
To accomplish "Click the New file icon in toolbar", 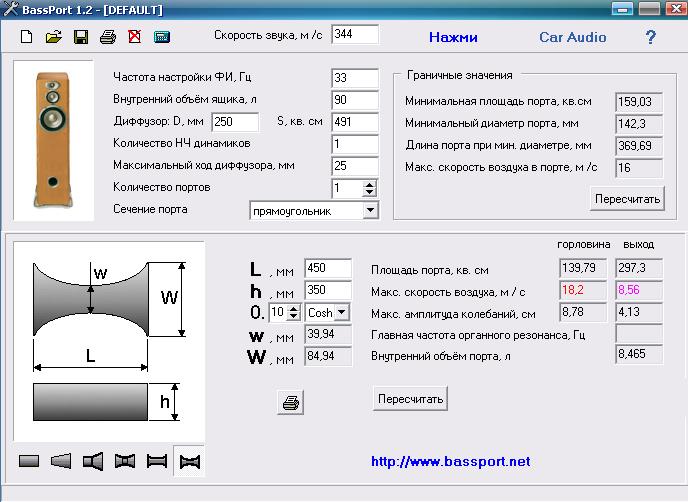I will (x=27, y=38).
